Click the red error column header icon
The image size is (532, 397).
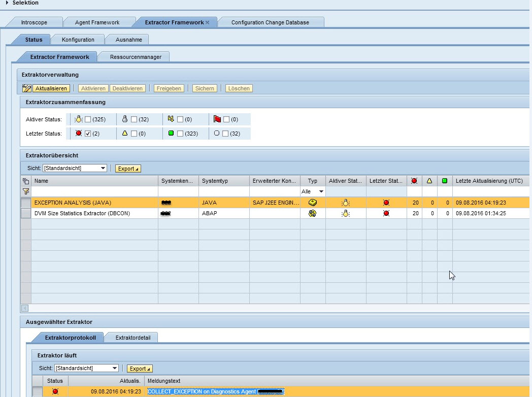coord(414,181)
